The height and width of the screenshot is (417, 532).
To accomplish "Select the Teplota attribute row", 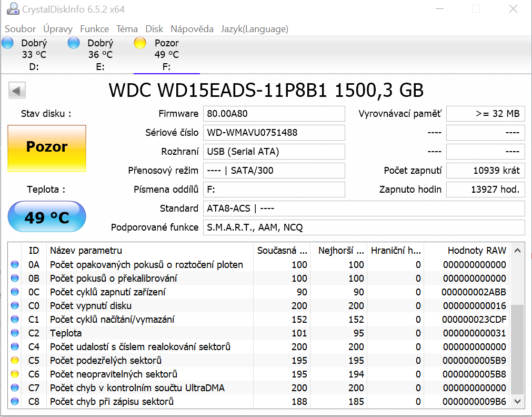I will [259, 333].
